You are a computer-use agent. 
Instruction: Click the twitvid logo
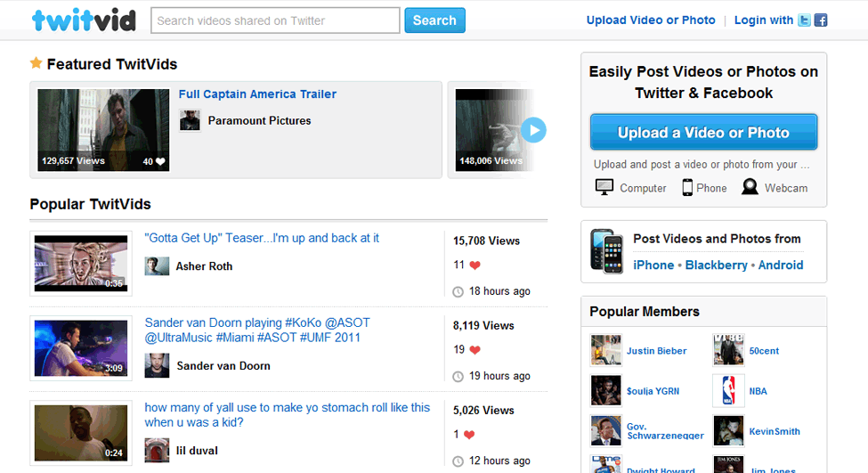coord(84,20)
